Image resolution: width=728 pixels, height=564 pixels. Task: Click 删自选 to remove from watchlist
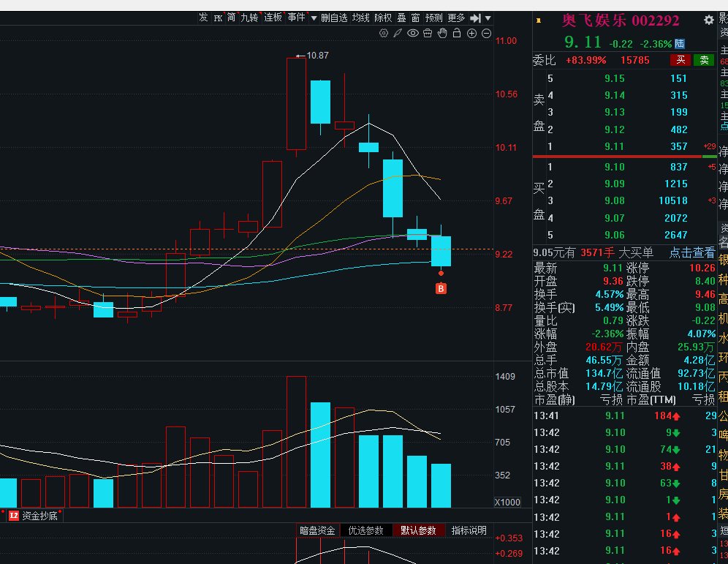pyautogui.click(x=334, y=18)
